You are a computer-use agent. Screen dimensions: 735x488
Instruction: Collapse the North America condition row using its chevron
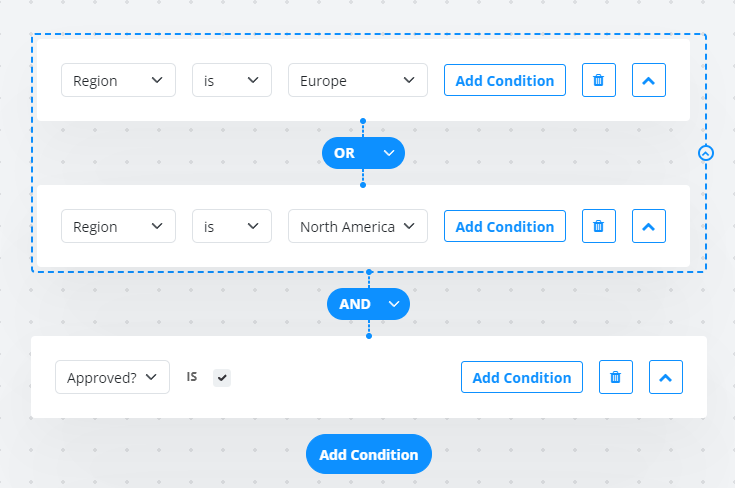click(649, 226)
